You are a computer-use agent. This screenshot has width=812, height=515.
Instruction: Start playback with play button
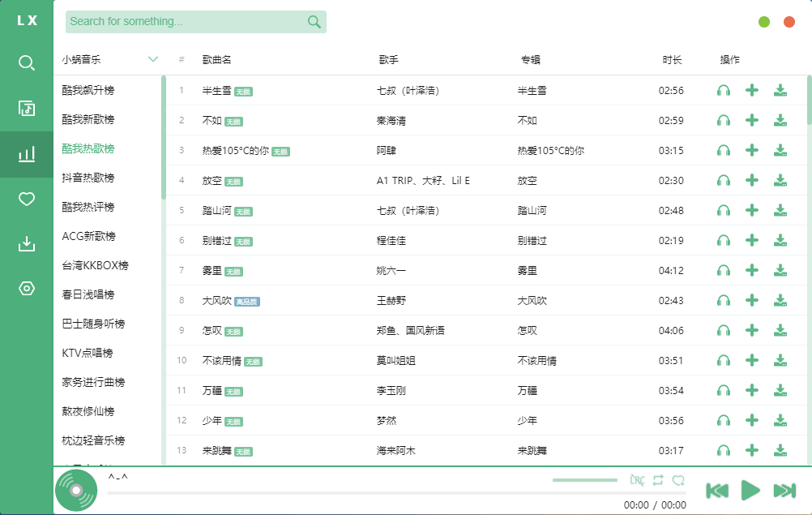click(750, 490)
